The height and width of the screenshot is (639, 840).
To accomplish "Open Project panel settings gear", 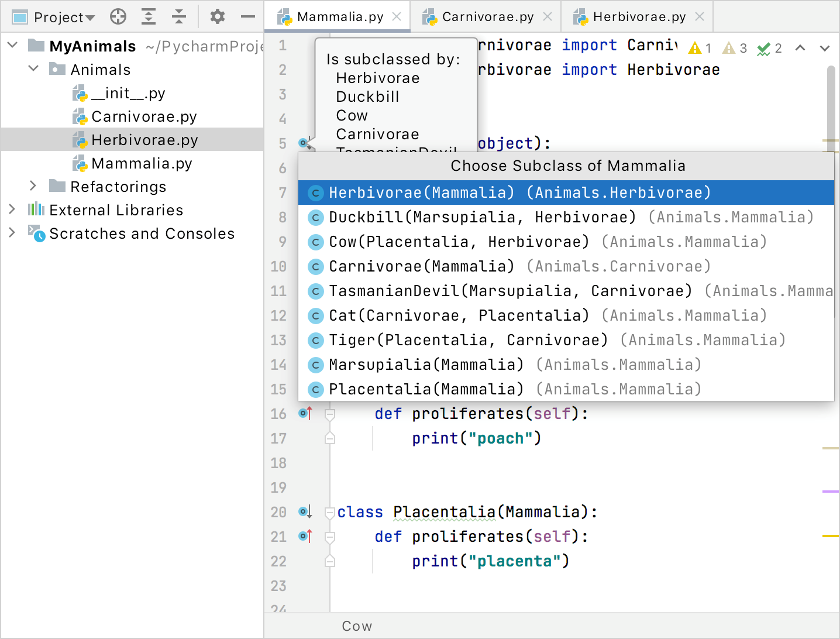I will coord(218,17).
